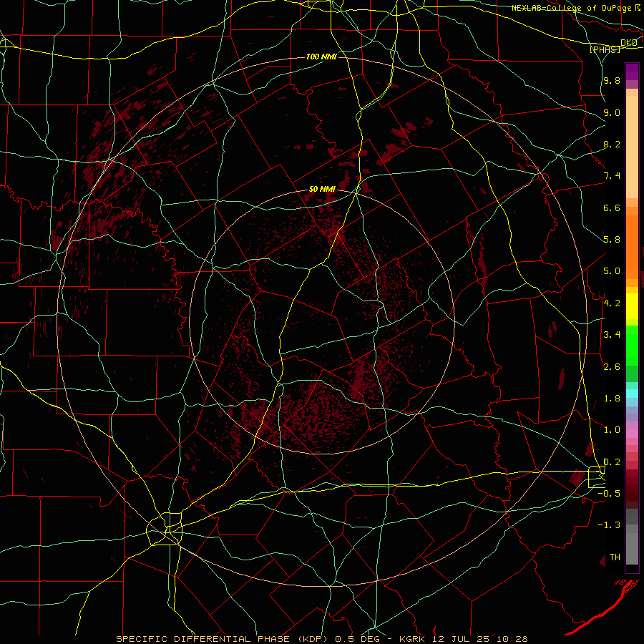The image size is (644, 644).
Task: Click the 0.2 scale value
Action: 612,462
